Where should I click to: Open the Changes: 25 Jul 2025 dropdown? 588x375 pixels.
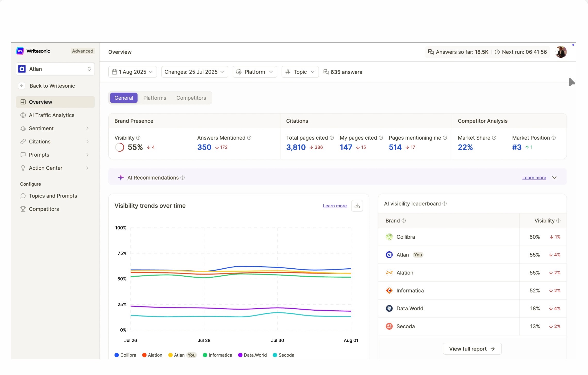(x=194, y=72)
